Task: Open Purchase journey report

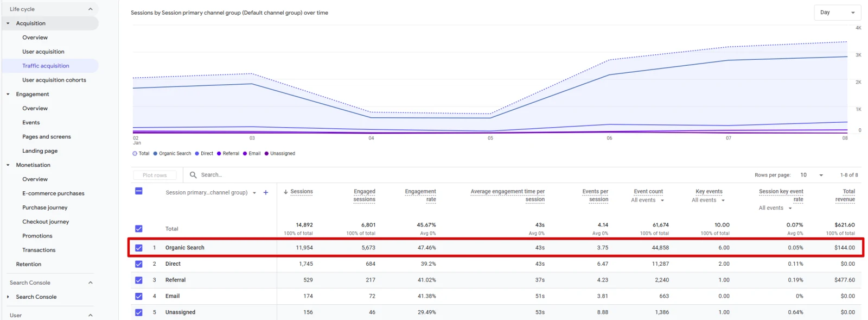Action: [45, 208]
